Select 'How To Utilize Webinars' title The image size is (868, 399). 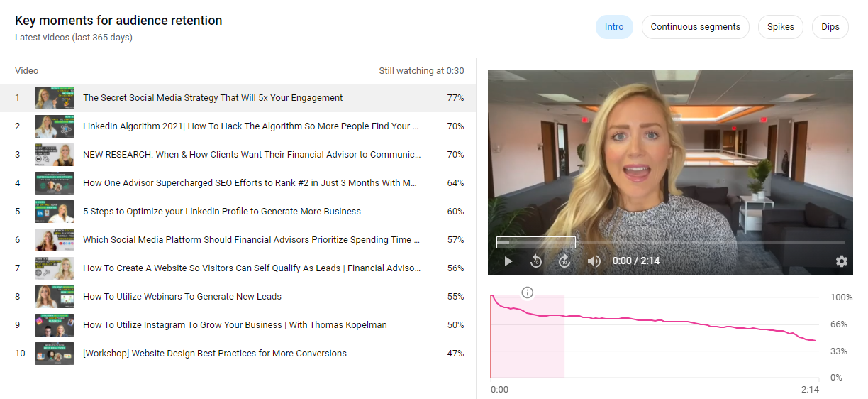point(182,297)
